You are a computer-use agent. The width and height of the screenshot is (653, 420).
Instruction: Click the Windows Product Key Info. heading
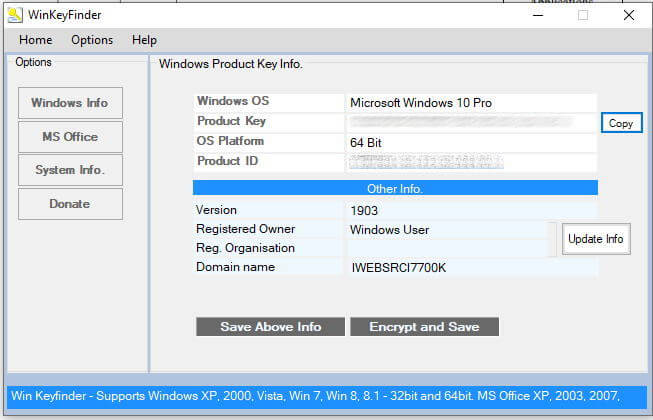point(231,64)
